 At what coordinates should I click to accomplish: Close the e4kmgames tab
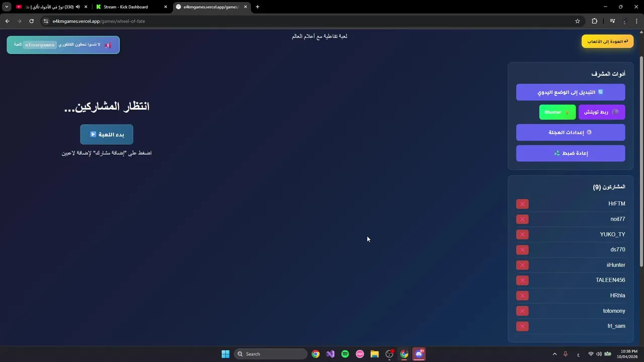(x=246, y=7)
